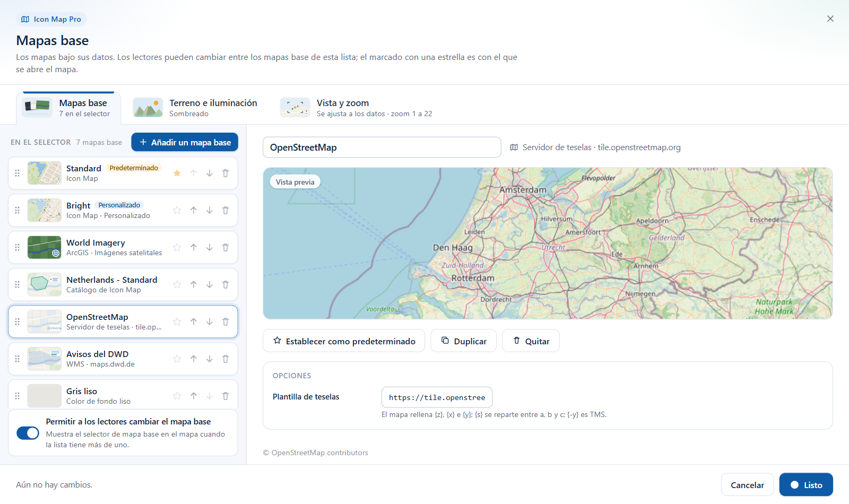The image size is (849, 504).
Task: Move World Imagery down arrow
Action: (210, 247)
